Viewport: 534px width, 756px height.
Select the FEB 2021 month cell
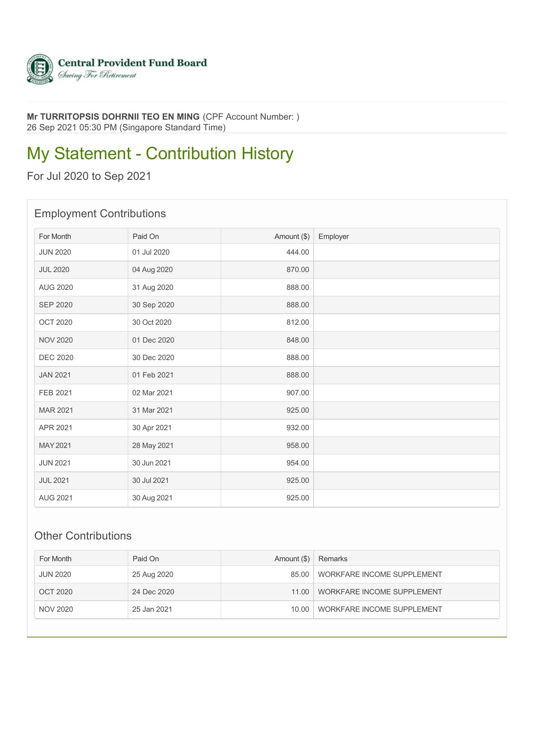click(x=56, y=393)
